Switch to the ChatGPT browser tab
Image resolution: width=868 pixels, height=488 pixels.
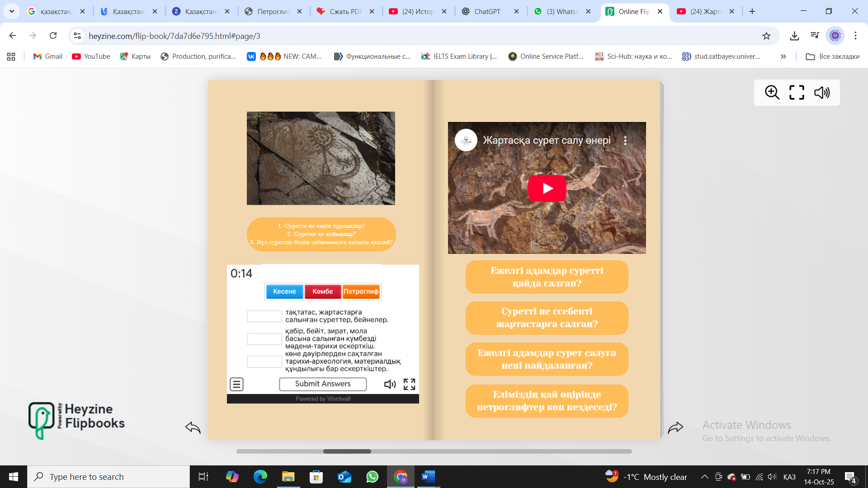pos(487,11)
